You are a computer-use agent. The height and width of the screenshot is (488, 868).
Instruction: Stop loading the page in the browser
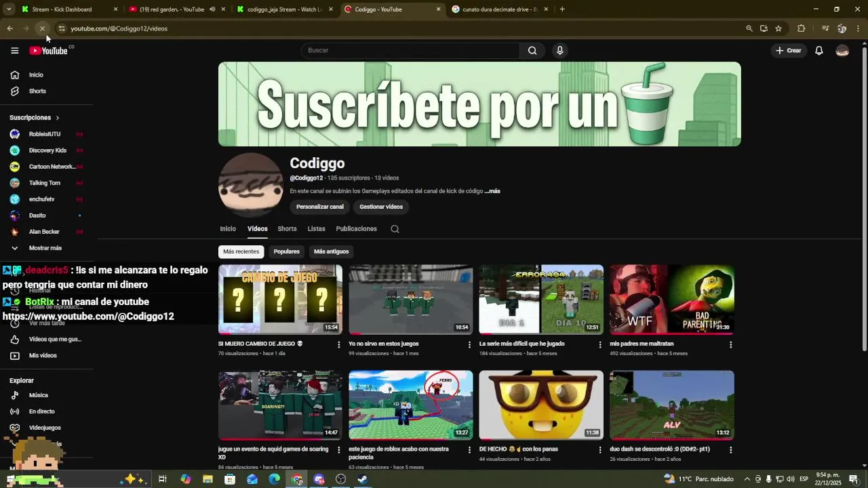click(42, 28)
